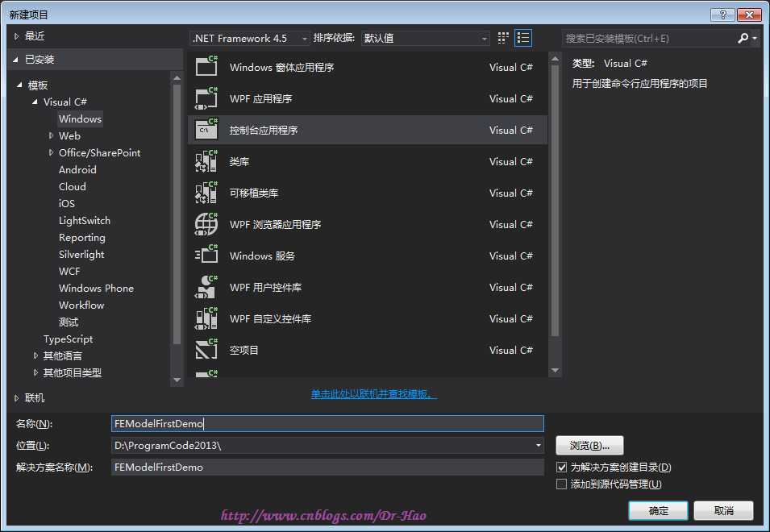Click the tree panel scrollbar down arrow

point(177,380)
